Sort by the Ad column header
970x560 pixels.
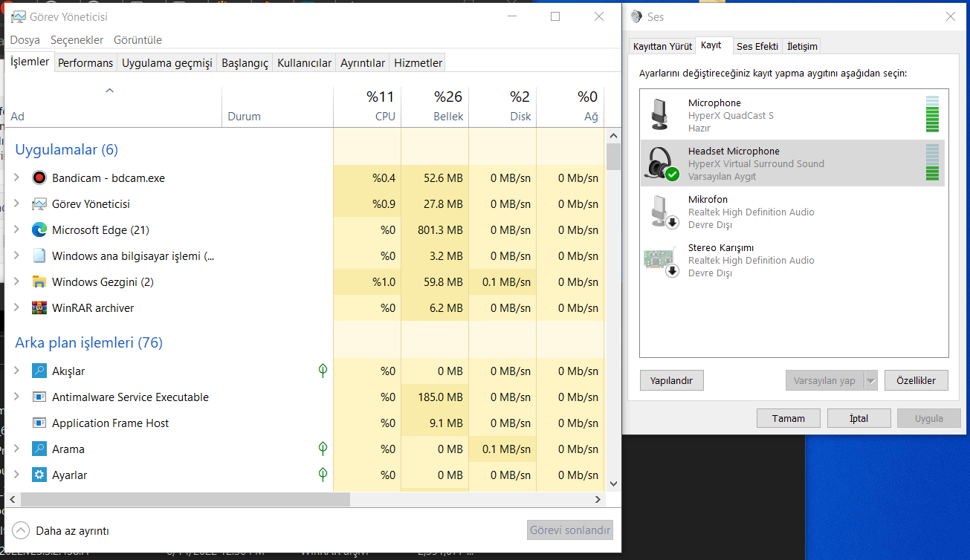tap(113, 106)
